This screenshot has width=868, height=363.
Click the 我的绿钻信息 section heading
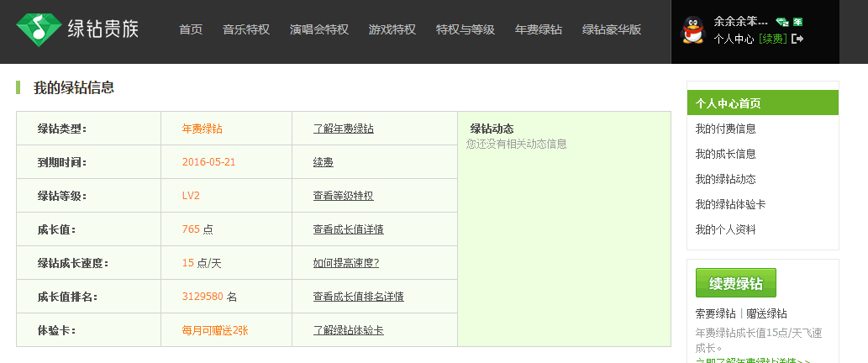coord(74,87)
